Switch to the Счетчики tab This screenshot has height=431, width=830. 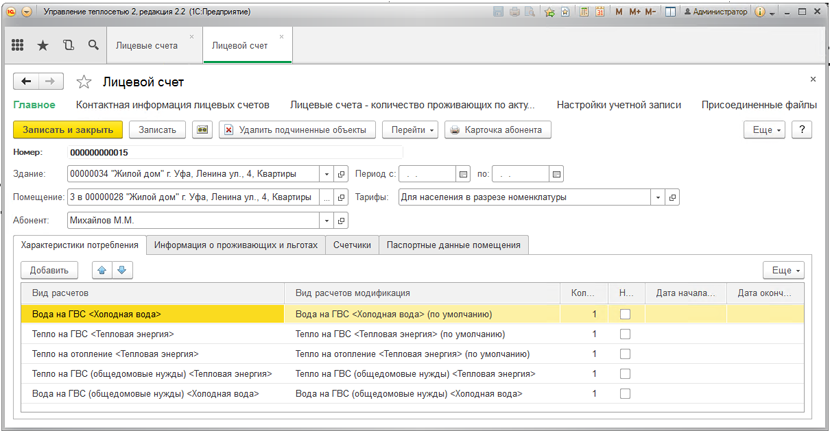[352, 245]
